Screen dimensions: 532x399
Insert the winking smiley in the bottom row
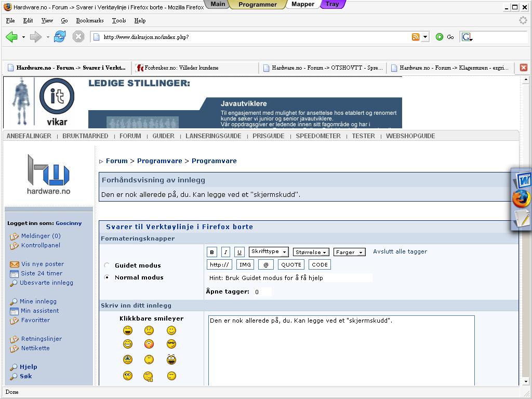pyautogui.click(x=171, y=376)
